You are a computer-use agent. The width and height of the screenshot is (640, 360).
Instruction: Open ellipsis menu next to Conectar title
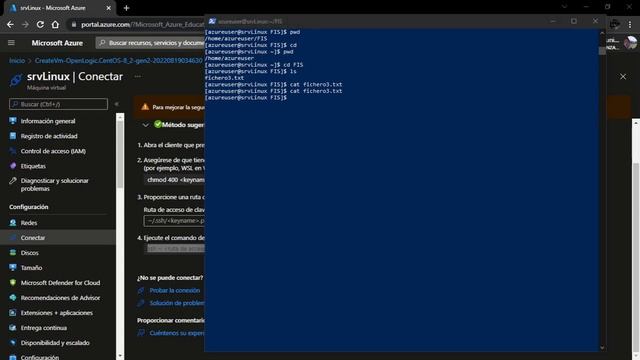(x=138, y=76)
